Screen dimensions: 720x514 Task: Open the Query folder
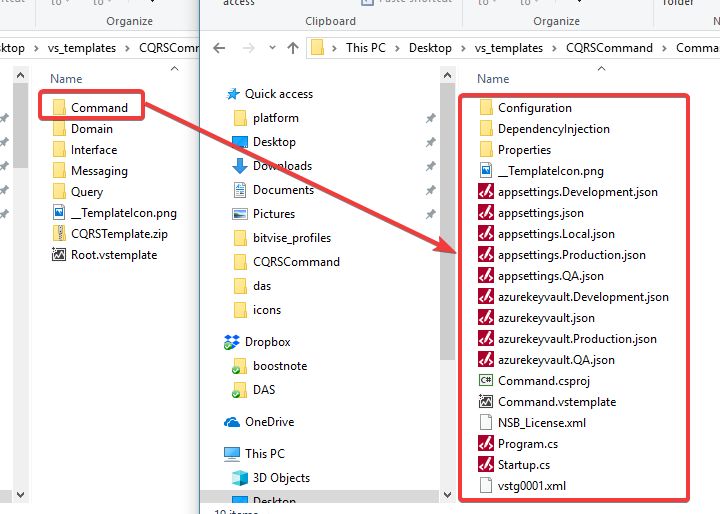78,192
